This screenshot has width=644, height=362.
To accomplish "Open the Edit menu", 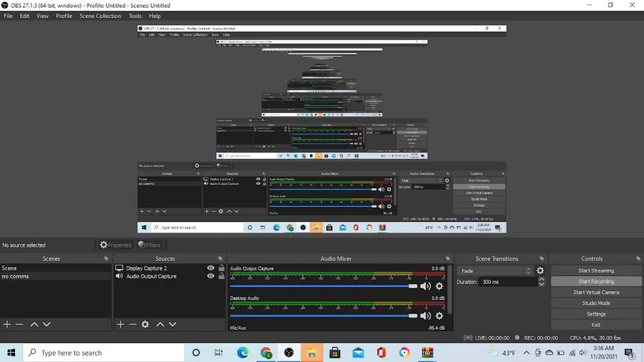I will 24,16.
